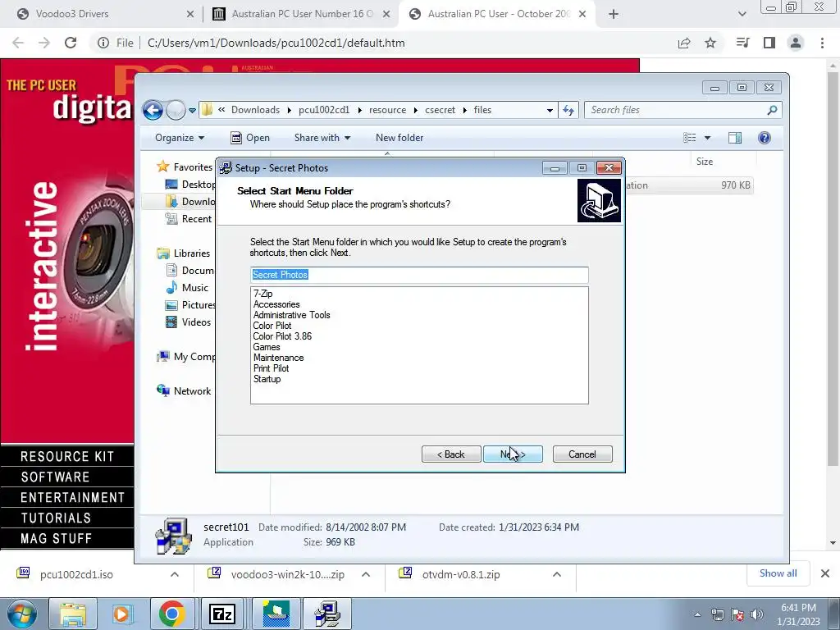
Task: Refresh the Explorer files folder view
Action: (x=568, y=111)
